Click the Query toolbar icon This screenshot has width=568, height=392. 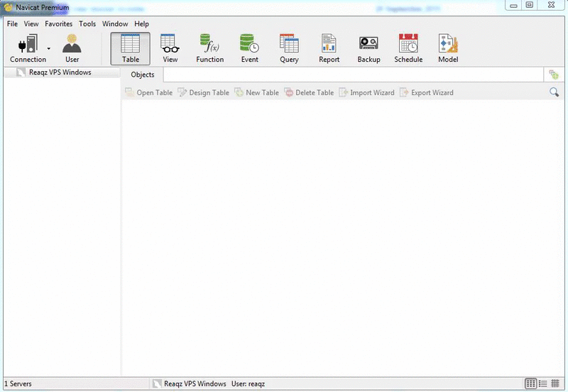click(289, 48)
